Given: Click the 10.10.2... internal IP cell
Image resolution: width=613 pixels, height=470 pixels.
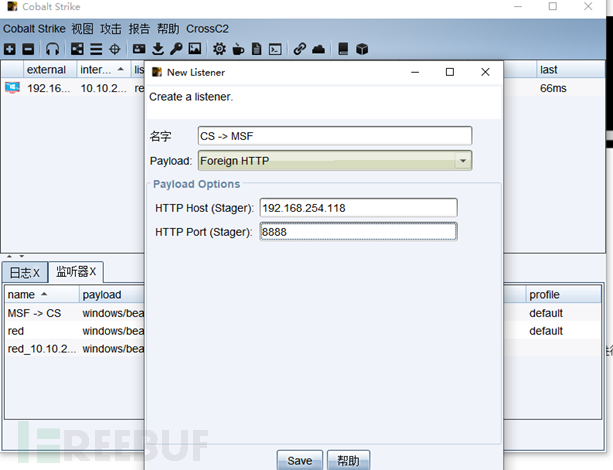Looking at the screenshot, I should [x=103, y=88].
